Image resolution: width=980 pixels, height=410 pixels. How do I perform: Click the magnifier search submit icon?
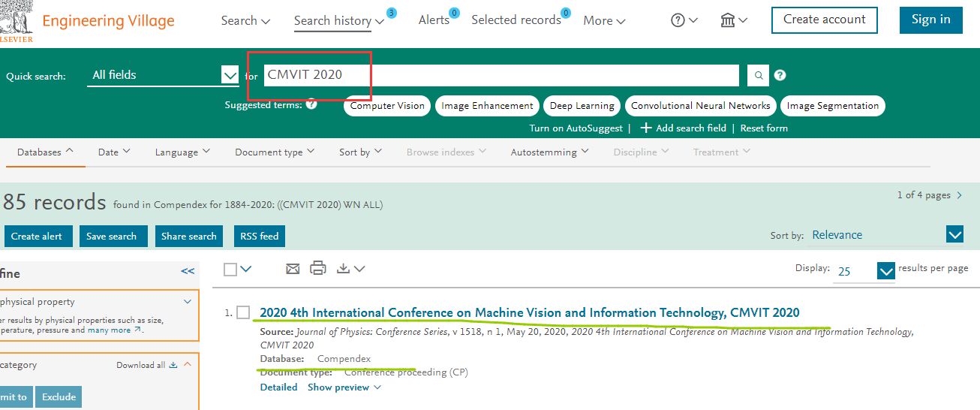point(759,76)
